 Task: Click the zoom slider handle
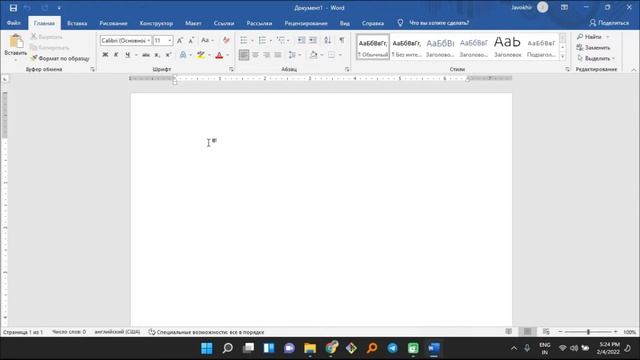(588, 332)
